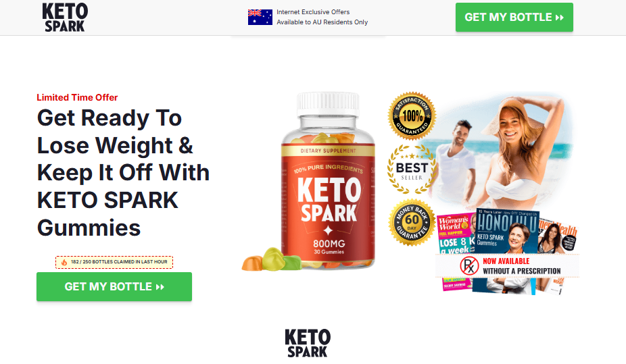Click the Keto Spark bottle image
Viewport: 626px width, 364px height.
click(328, 180)
